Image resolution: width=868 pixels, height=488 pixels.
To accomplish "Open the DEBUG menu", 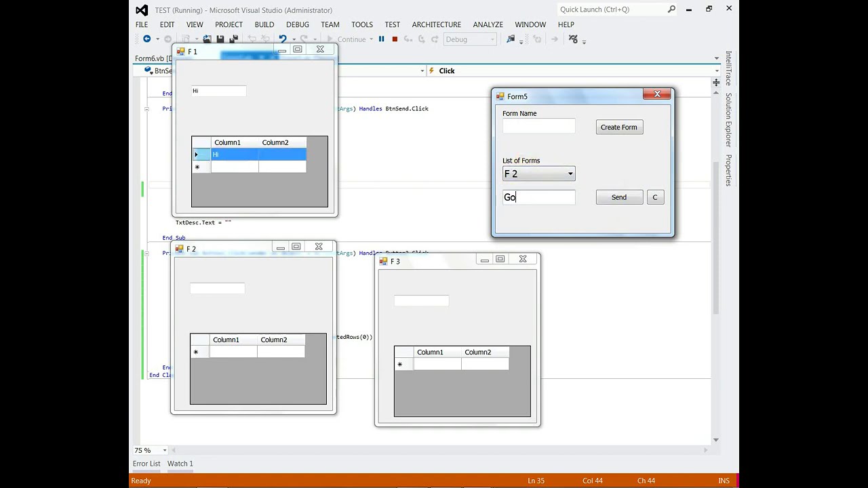I will coord(298,24).
